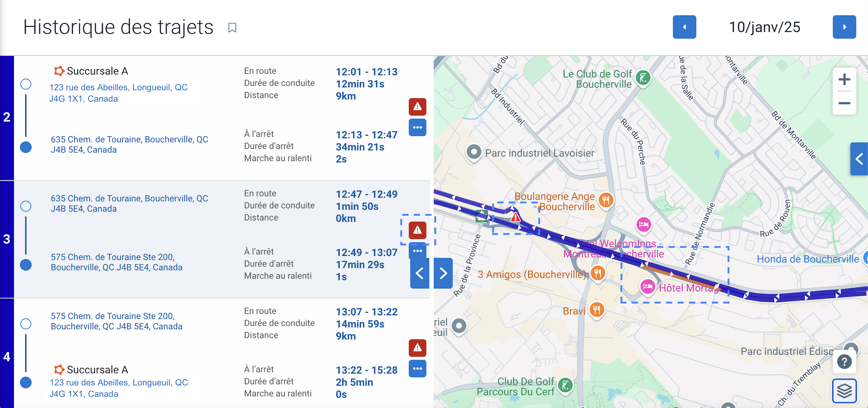Click the Parc industriel Lavoisier map pin
This screenshot has width=868, height=408.
(474, 152)
